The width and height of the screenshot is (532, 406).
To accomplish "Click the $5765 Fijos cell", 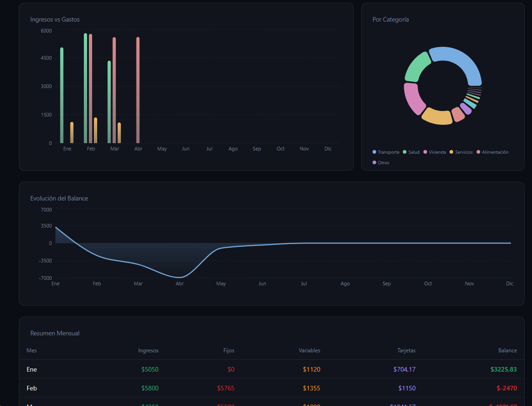I will point(225,388).
